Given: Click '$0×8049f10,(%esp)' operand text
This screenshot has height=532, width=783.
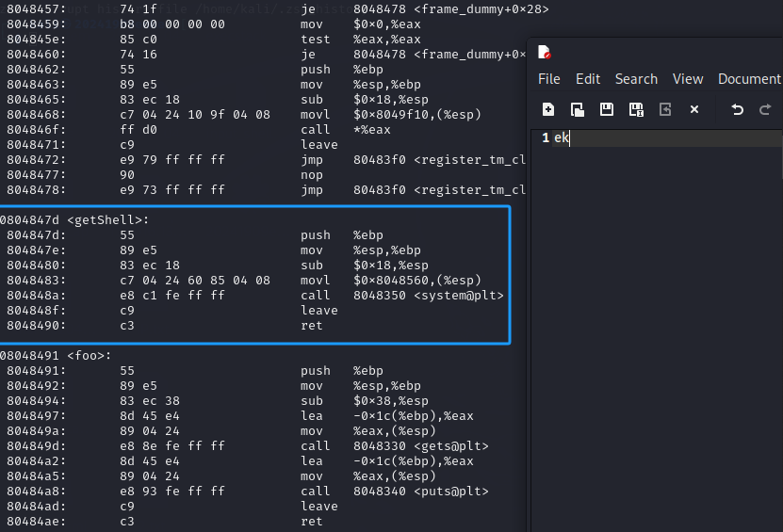Looking at the screenshot, I should (417, 115).
